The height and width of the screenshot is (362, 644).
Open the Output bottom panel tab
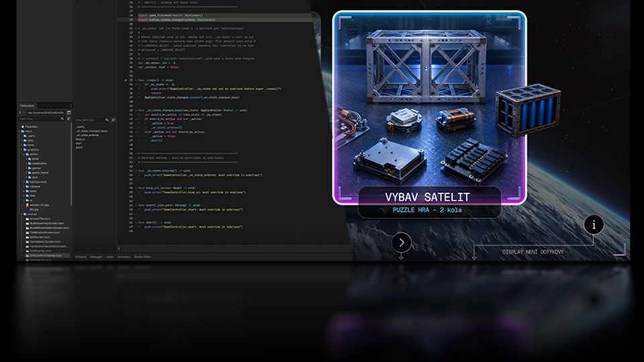(x=81, y=257)
